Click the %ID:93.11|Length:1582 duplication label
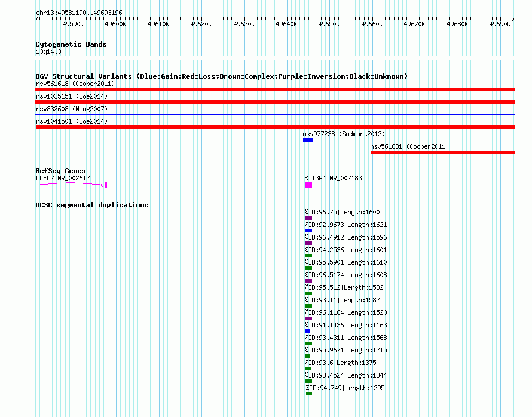 coord(342,300)
